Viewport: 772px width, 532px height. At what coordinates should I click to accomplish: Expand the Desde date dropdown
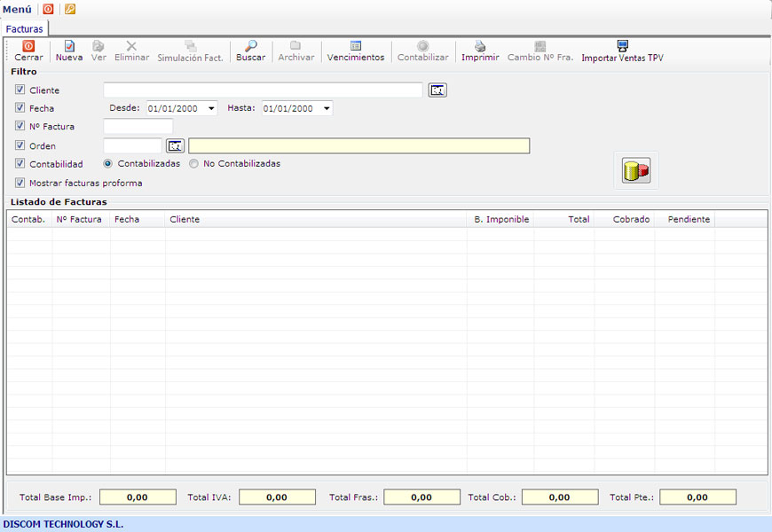[211, 108]
